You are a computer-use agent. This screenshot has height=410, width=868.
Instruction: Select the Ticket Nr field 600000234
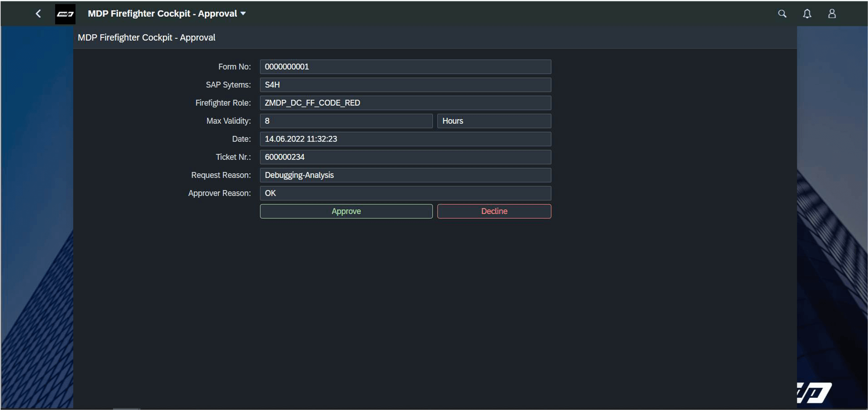click(405, 157)
